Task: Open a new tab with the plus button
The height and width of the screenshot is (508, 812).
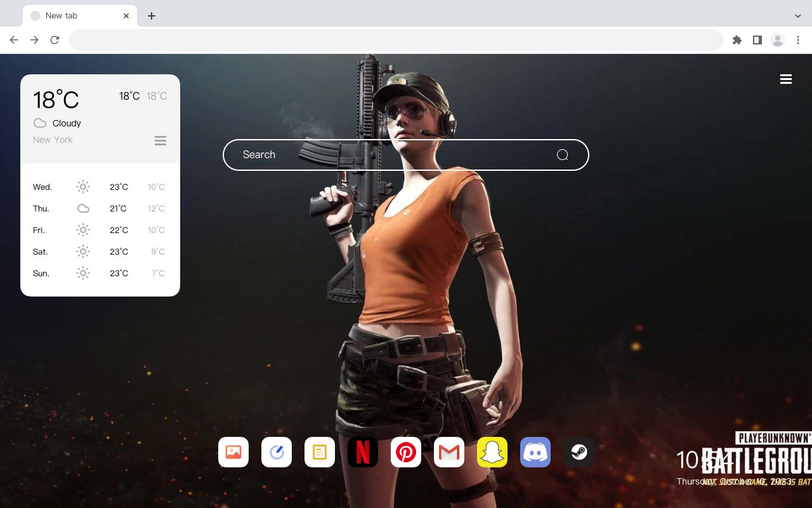Action: click(x=151, y=16)
